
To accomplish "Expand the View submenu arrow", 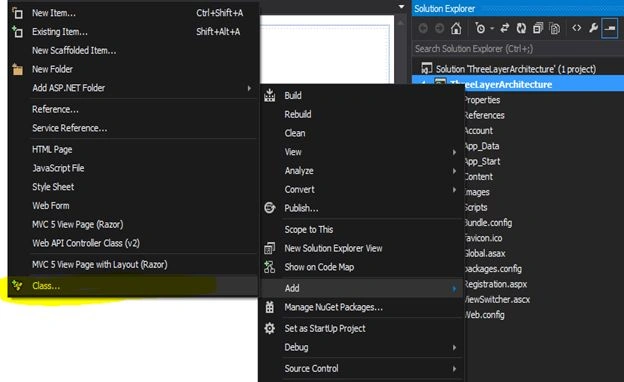I will click(x=454, y=152).
